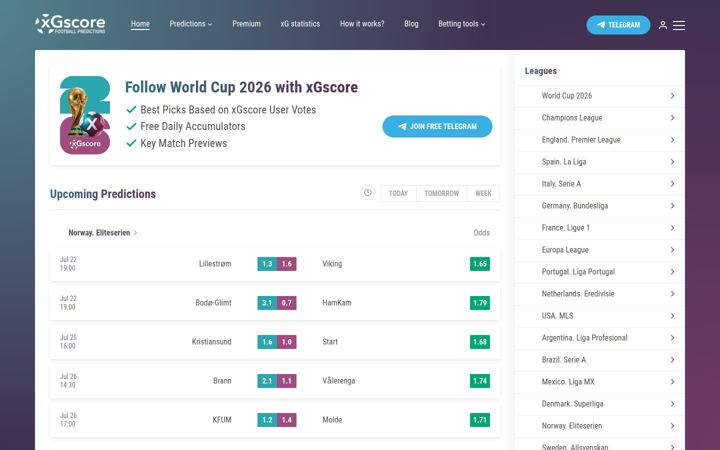Click the 1.71 odds badge
This screenshot has height=450, width=720.
[480, 420]
